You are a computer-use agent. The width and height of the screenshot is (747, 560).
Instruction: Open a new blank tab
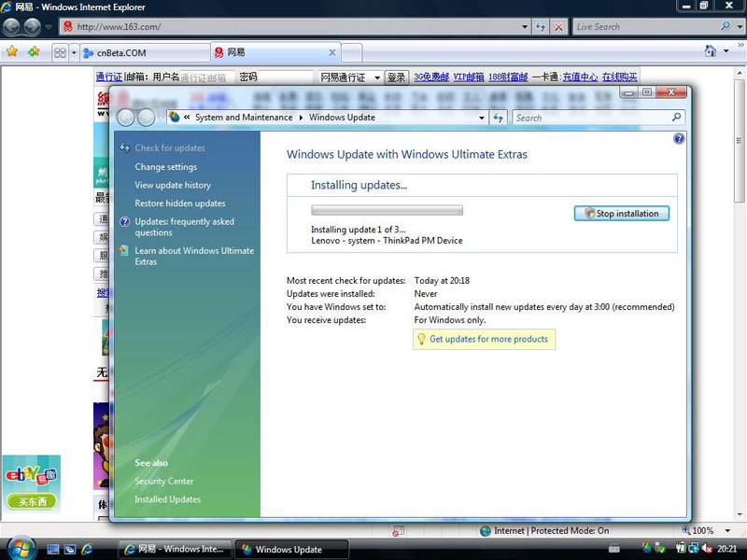(352, 53)
